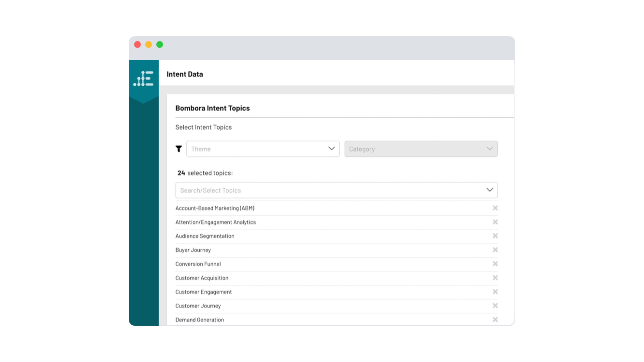Remove Attention/Engagement Analytics topic
The width and height of the screenshot is (644, 362).
pos(495,222)
